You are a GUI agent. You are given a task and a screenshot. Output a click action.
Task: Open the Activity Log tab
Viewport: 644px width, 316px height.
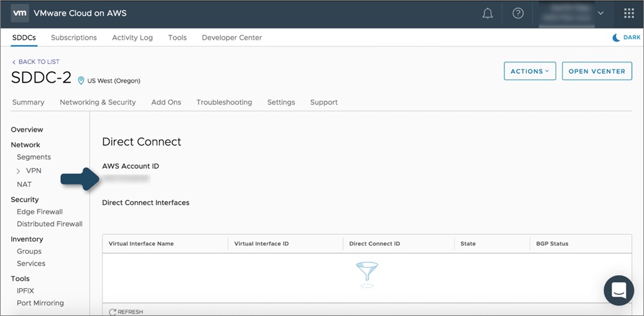click(x=132, y=37)
